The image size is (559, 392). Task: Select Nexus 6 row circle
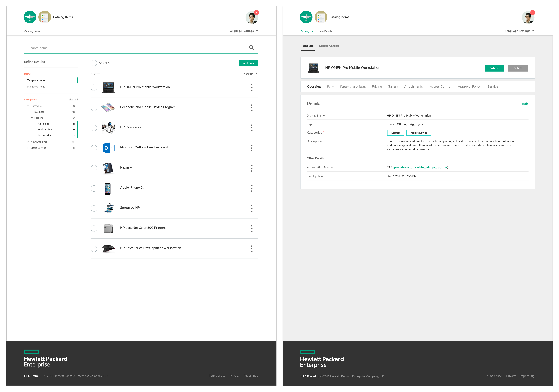pos(94,168)
